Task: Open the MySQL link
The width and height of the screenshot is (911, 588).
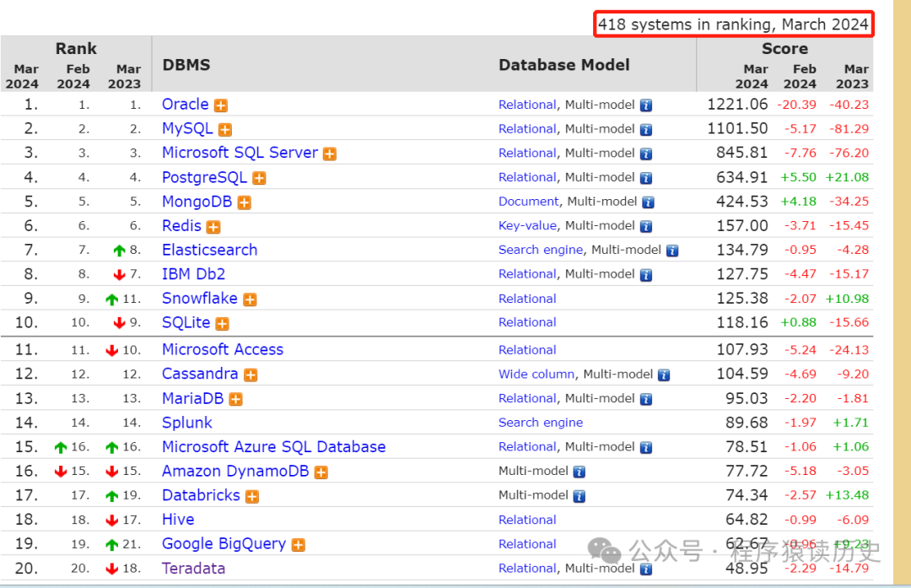Action: [x=187, y=128]
